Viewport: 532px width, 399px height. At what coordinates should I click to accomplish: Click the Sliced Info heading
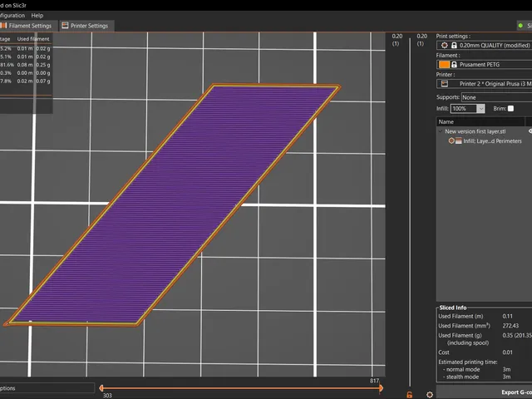pos(453,308)
